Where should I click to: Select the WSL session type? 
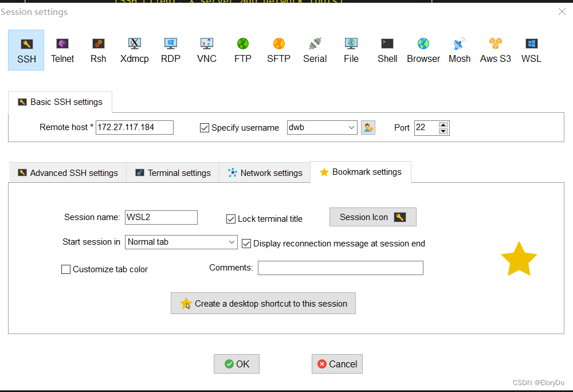pos(531,50)
